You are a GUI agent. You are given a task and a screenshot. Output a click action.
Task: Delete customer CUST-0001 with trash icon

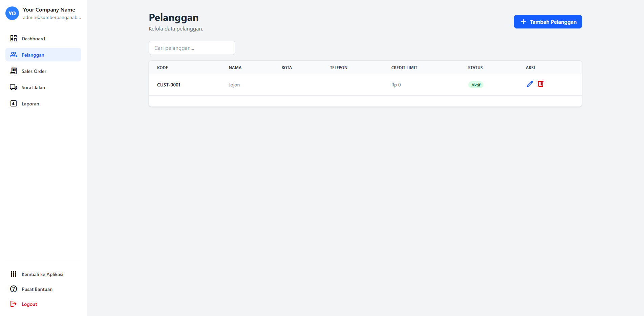point(541,84)
